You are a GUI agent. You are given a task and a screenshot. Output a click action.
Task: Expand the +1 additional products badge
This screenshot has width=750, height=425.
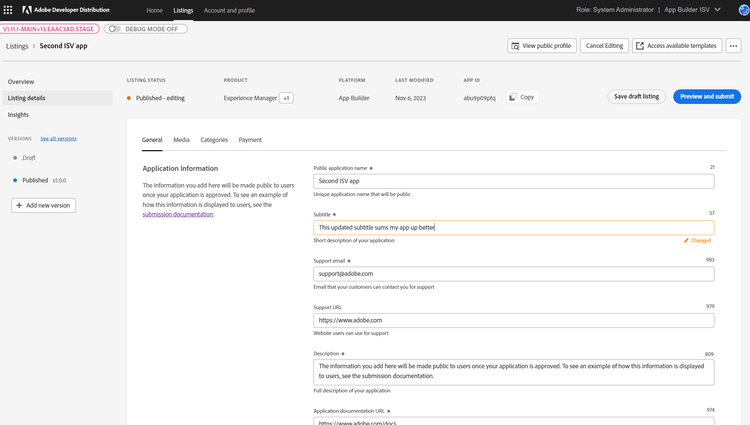(x=286, y=98)
